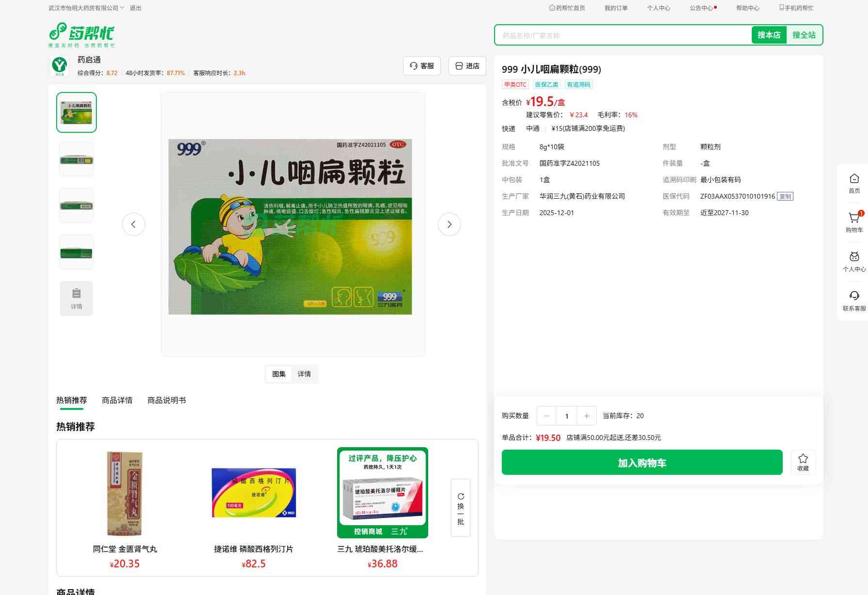
Task: Click the 加入购物车 button
Action: tap(642, 463)
